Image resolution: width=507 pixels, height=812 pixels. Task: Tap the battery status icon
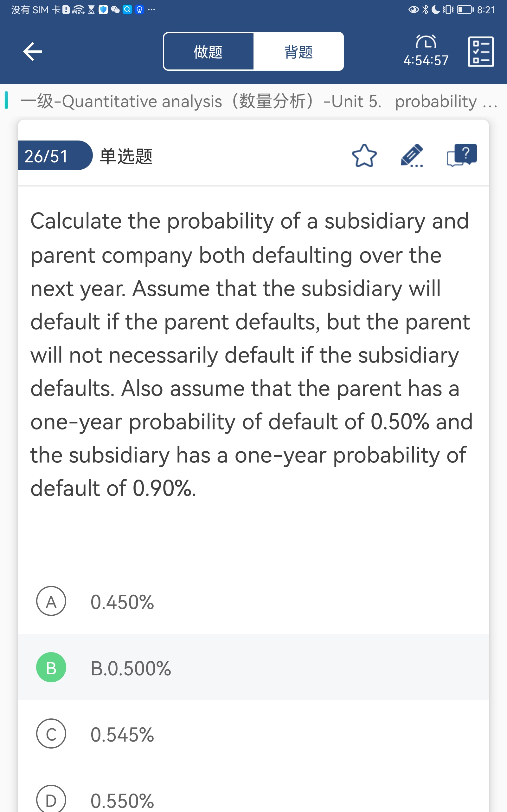pos(465,10)
